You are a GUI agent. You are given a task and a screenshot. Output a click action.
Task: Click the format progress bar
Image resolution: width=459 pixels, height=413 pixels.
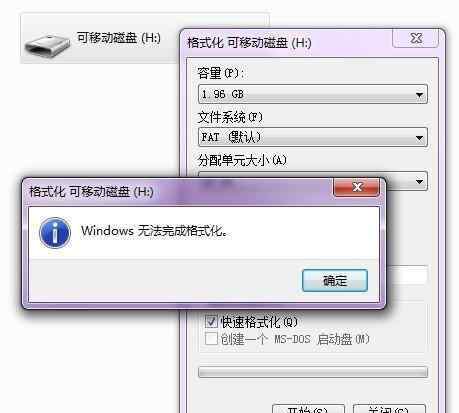313,372
